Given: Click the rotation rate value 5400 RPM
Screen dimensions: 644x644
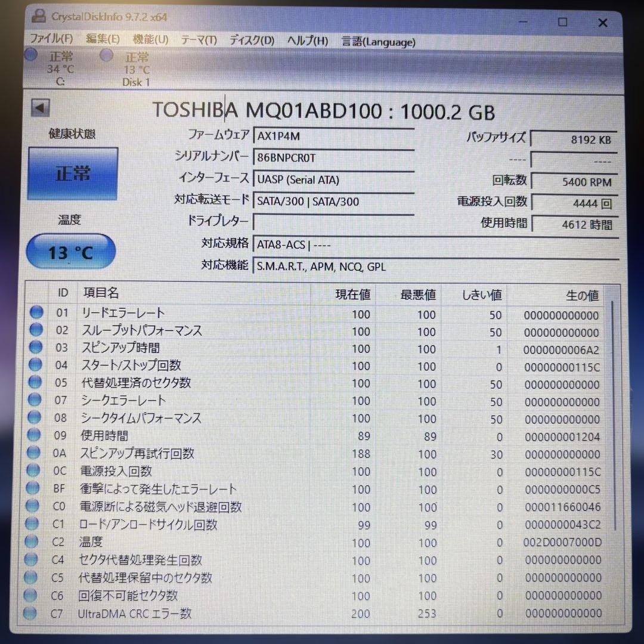Looking at the screenshot, I should tap(574, 181).
